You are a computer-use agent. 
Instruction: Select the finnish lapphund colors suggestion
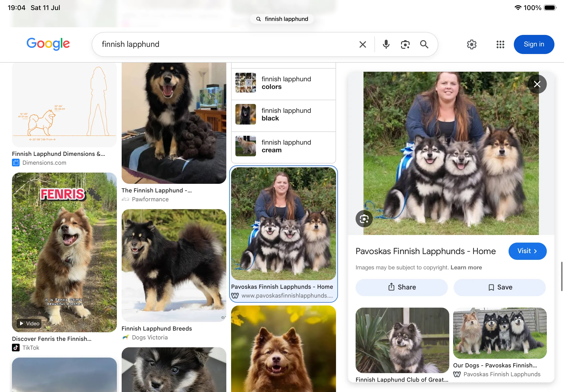283,83
